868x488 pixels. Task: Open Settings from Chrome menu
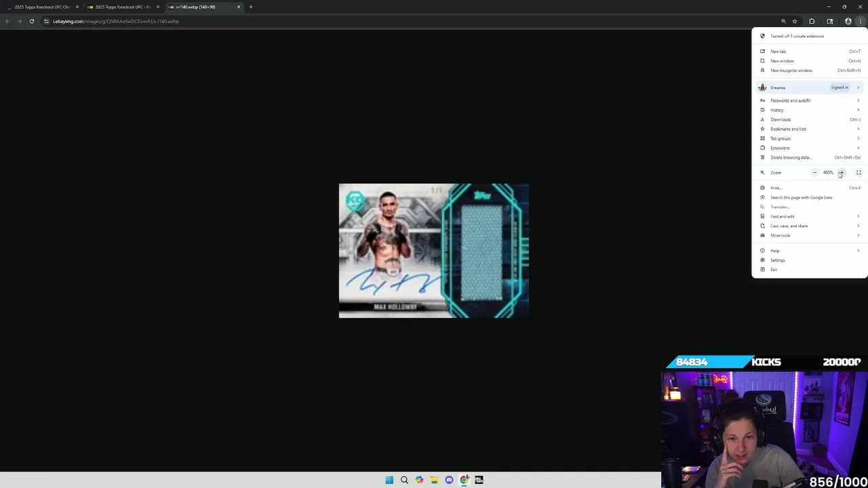[x=810, y=260]
